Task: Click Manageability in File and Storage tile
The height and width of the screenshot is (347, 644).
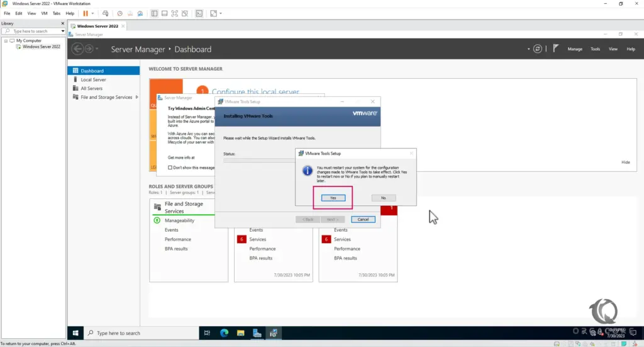Action: [179, 220]
